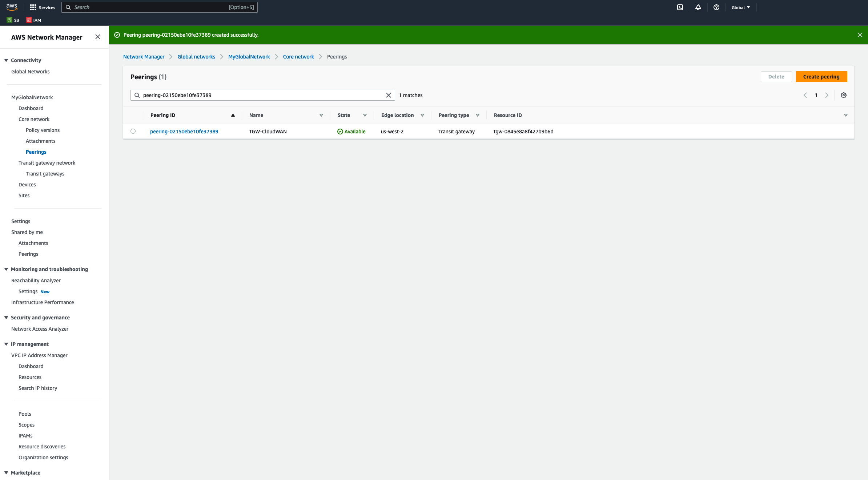
Task: Select the TGW-CloudWAN peering row
Action: pyautogui.click(x=133, y=131)
